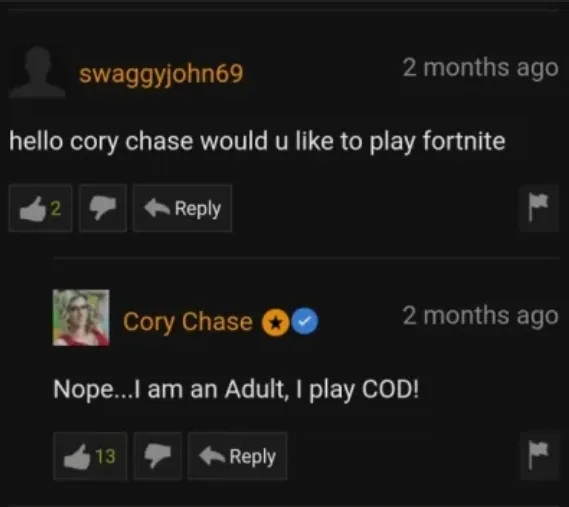The height and width of the screenshot is (507, 569).
Task: Click the reply's 2 months ago timestamp
Action: [480, 316]
